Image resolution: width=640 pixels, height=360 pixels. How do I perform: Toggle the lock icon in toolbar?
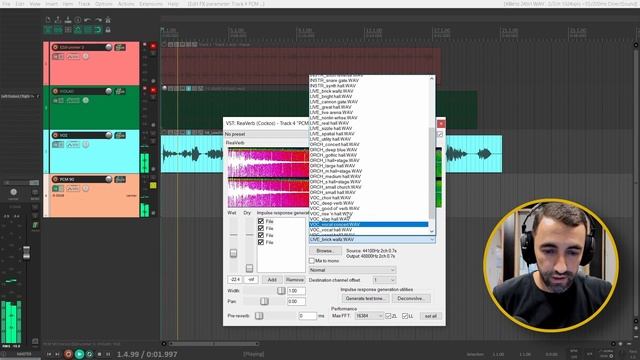click(x=108, y=30)
